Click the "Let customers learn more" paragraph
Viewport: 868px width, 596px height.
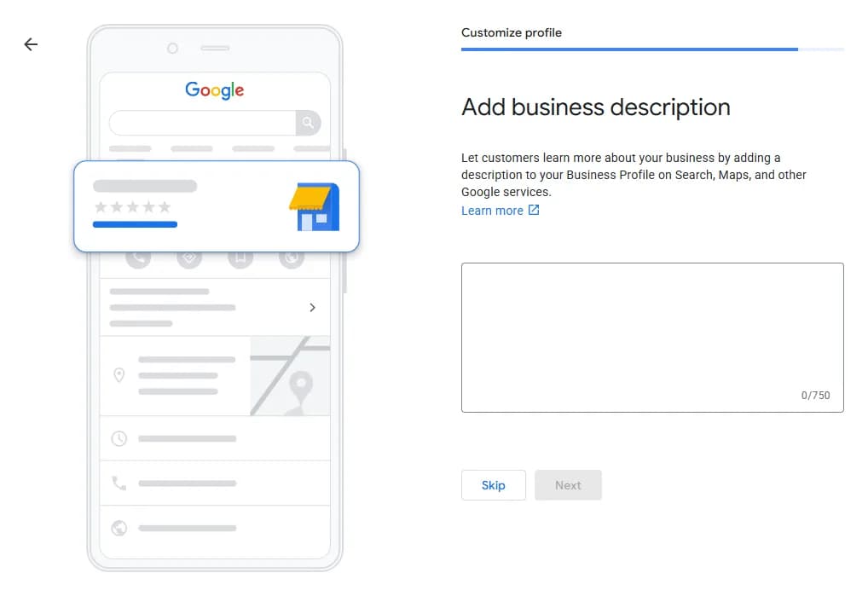634,175
